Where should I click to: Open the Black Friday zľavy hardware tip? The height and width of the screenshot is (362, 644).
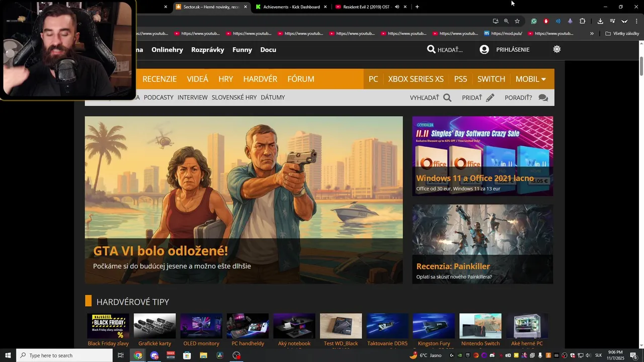click(x=108, y=330)
